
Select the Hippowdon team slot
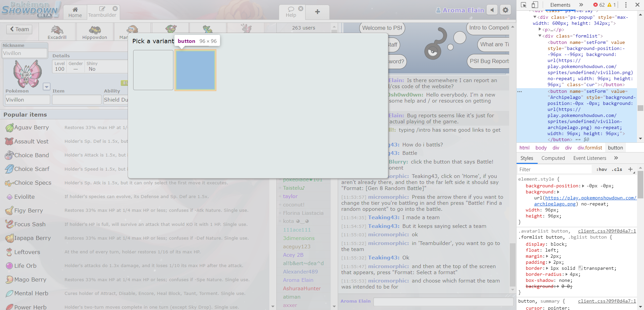click(95, 32)
